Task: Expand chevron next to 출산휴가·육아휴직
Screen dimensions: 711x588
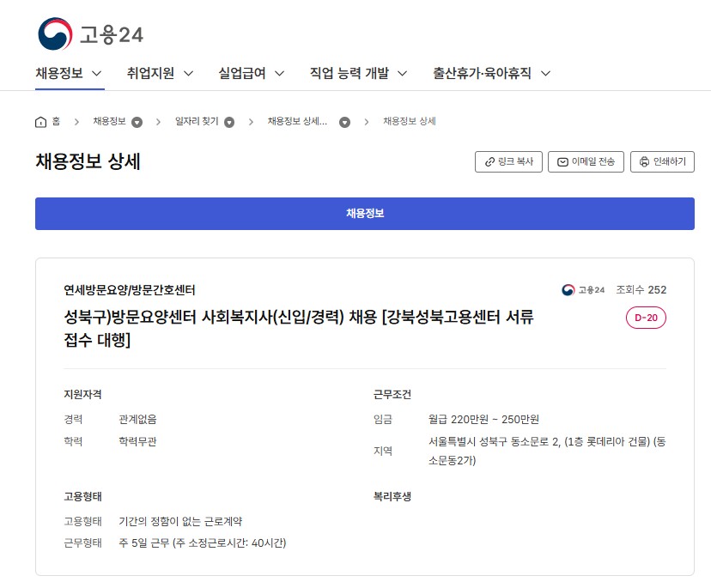Action: (546, 74)
